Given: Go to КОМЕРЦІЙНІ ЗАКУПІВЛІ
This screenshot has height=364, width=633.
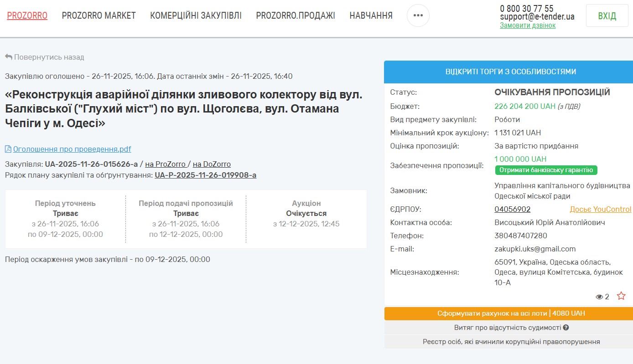Looking at the screenshot, I should 196,15.
